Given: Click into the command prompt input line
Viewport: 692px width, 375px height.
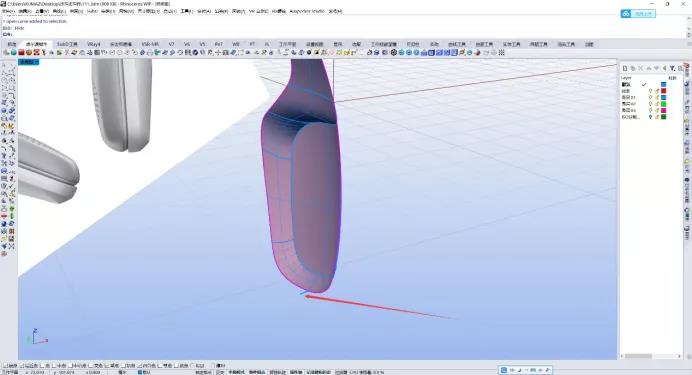Looking at the screenshot, I should tap(344, 34).
